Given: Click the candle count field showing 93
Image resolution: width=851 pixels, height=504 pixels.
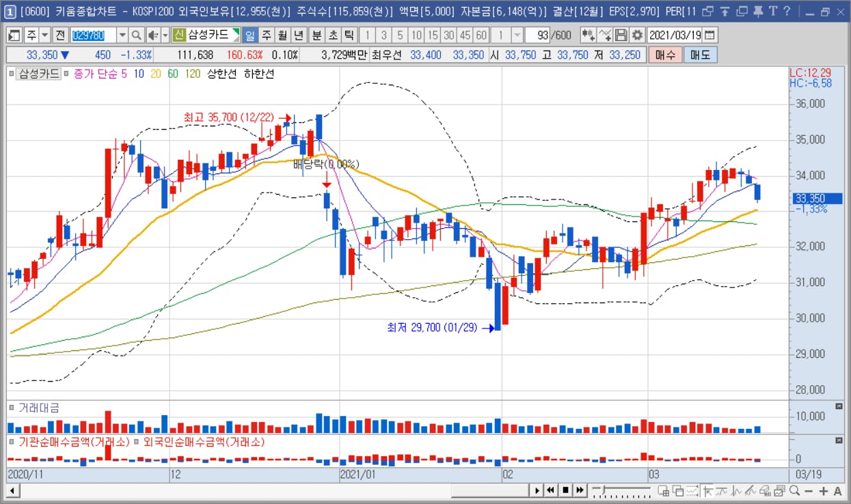Looking at the screenshot, I should point(538,35).
